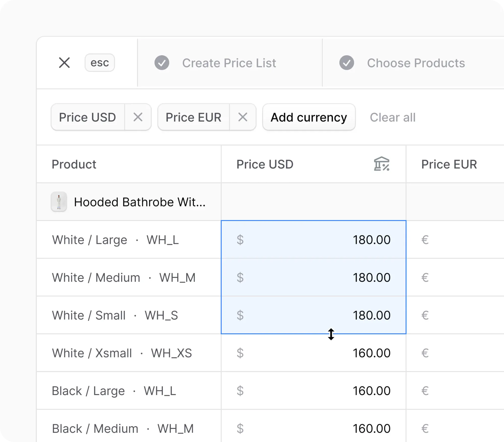This screenshot has height=442, width=504.
Task: Click the Create Price List checkmark icon
Action: click(162, 63)
